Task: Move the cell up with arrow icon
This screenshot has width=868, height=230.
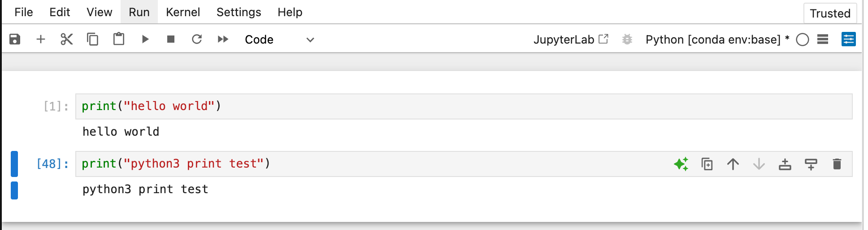Action: [x=733, y=164]
